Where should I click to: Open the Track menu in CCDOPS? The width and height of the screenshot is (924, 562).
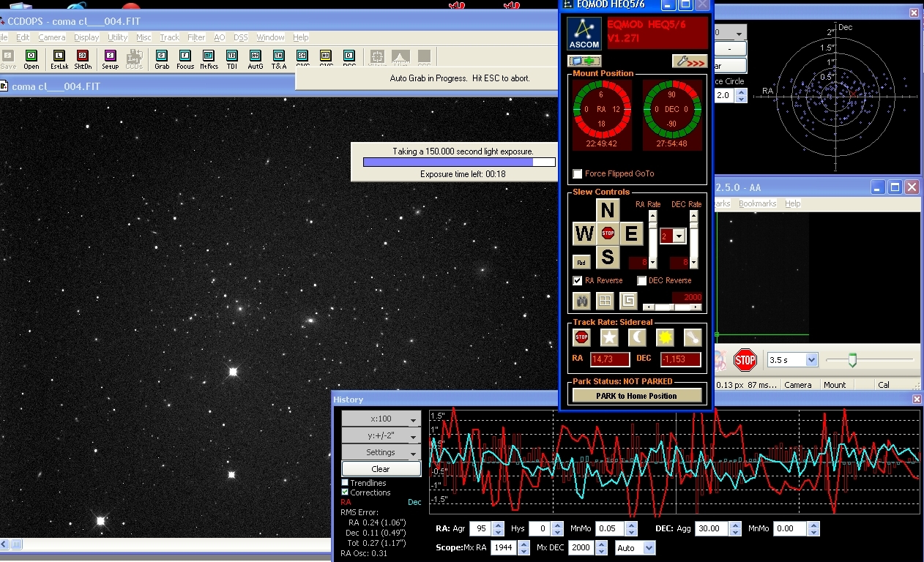point(169,37)
